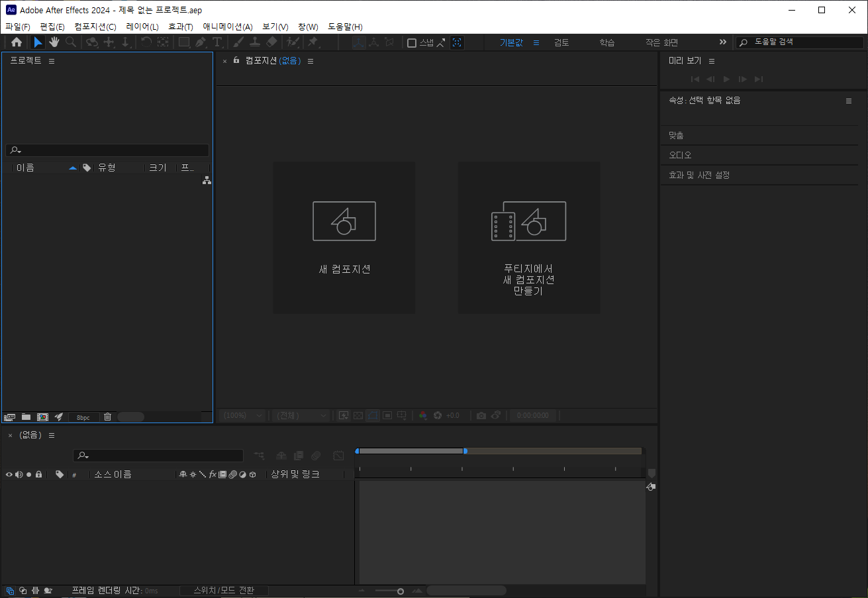Viewport: 868px width, 598px height.
Task: Click the view axis mode icon
Action: (x=389, y=42)
